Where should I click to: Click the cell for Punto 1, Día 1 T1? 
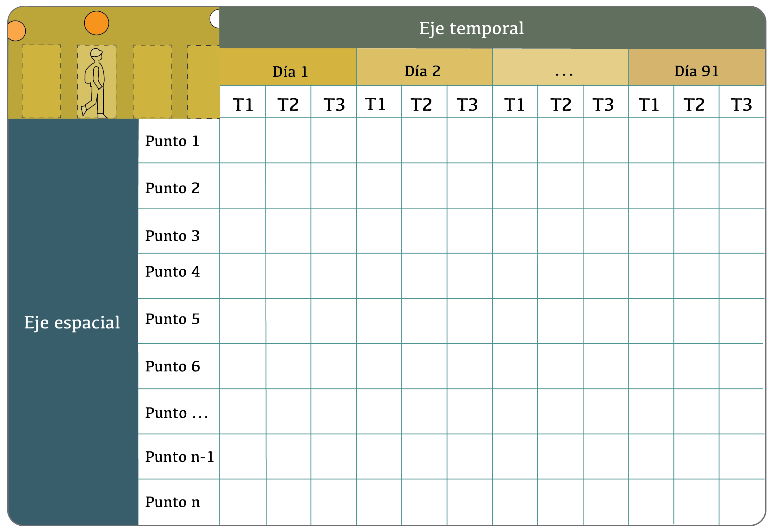tap(243, 140)
